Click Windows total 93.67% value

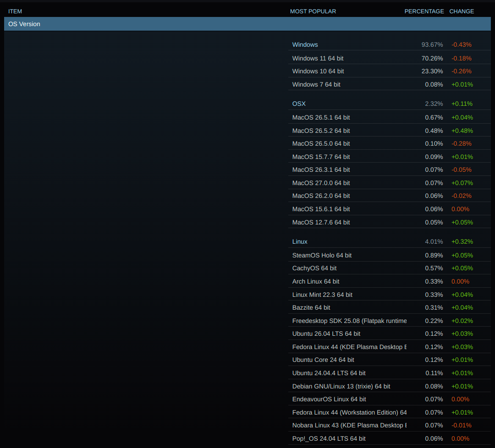tap(432, 45)
